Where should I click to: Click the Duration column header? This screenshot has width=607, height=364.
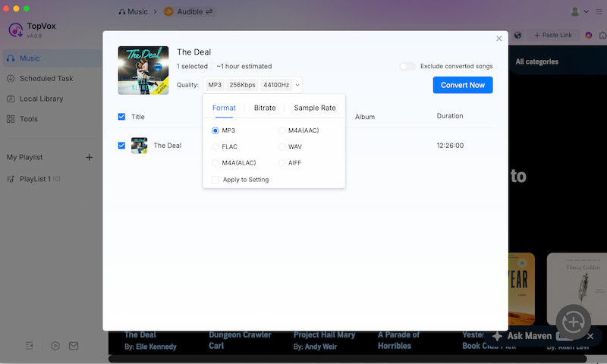point(450,116)
